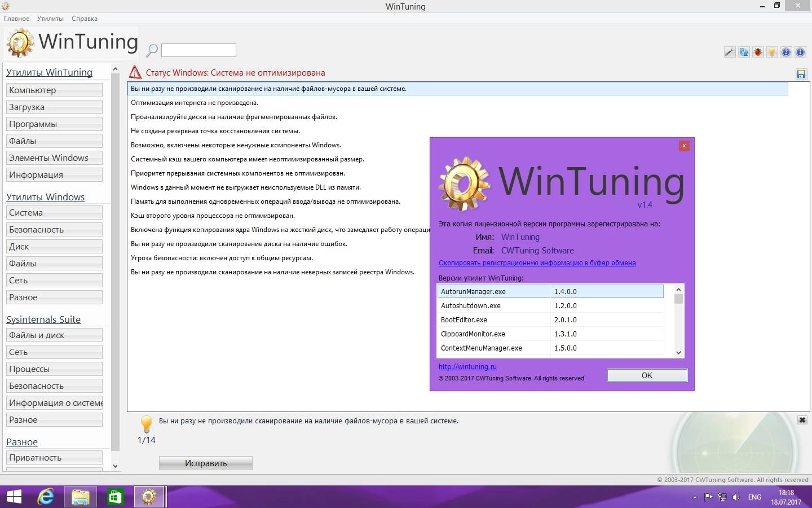Click the Action Center flag tray icon
This screenshot has width=812, height=508.
[708, 497]
